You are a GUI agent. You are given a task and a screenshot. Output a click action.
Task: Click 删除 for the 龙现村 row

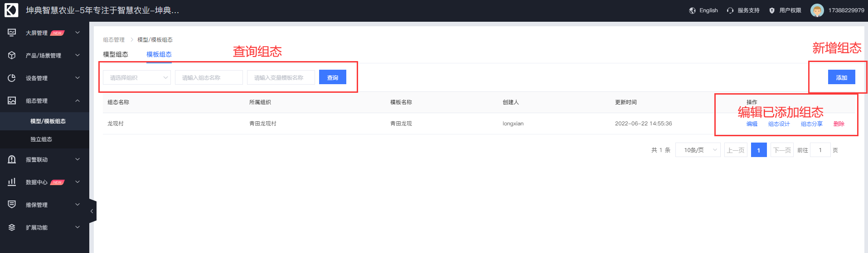[839, 124]
